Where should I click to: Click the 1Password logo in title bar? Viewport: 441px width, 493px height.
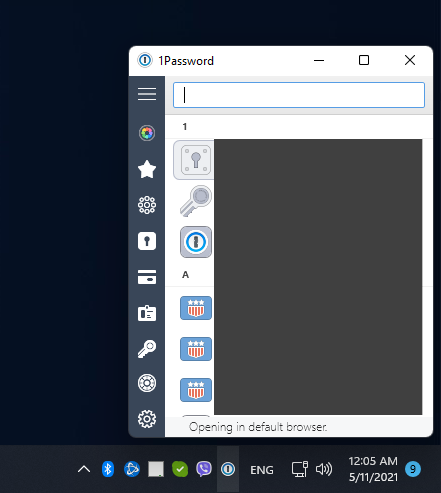(145, 60)
